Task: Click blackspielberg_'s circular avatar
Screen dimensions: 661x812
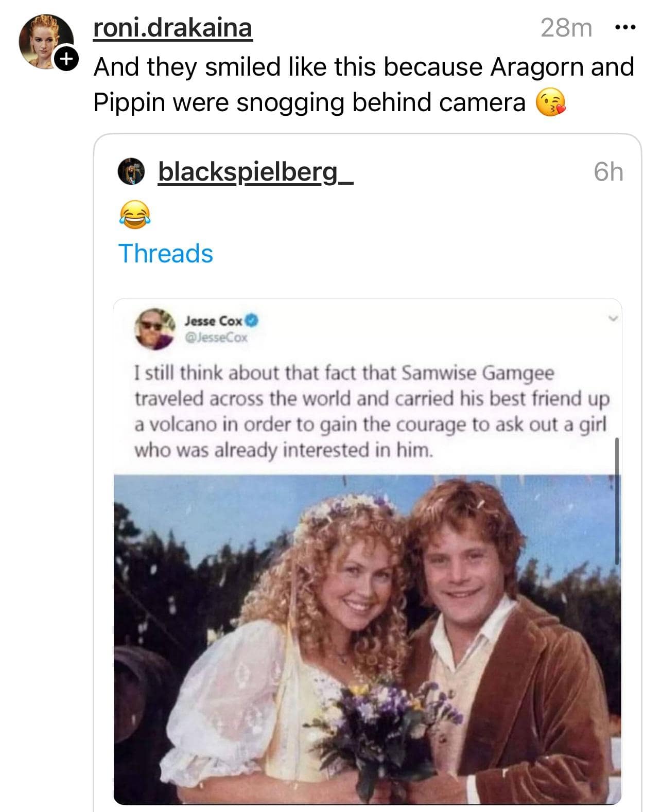Action: click(x=131, y=172)
